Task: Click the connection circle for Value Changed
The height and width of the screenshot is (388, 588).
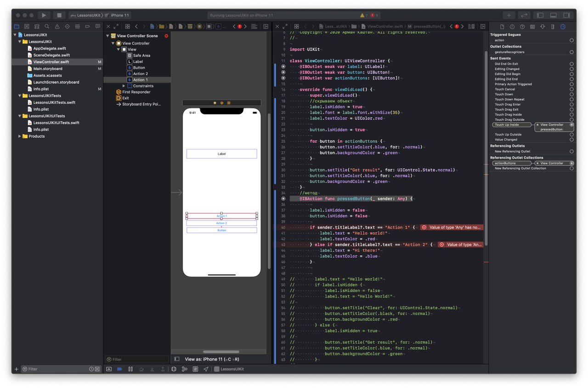Action: click(571, 140)
